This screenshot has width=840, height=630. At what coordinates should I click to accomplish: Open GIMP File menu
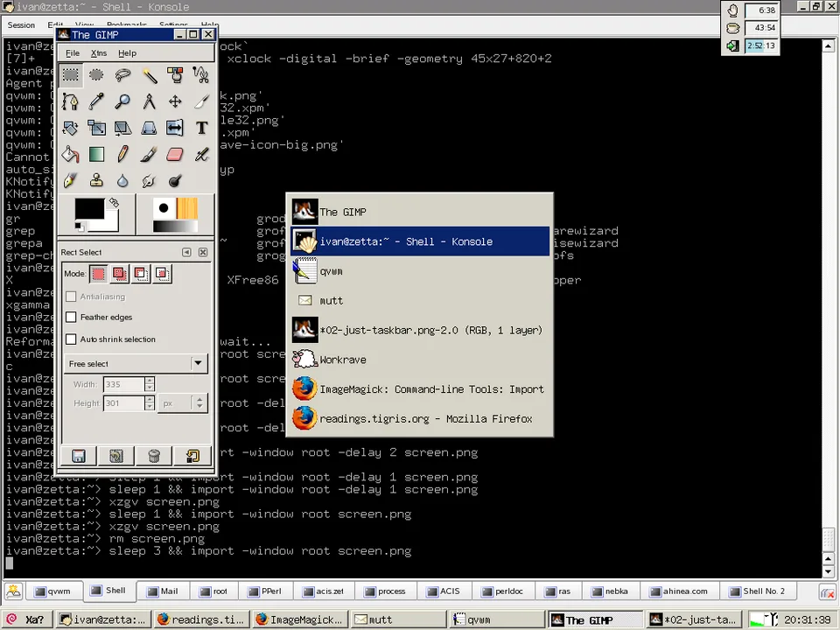[73, 53]
